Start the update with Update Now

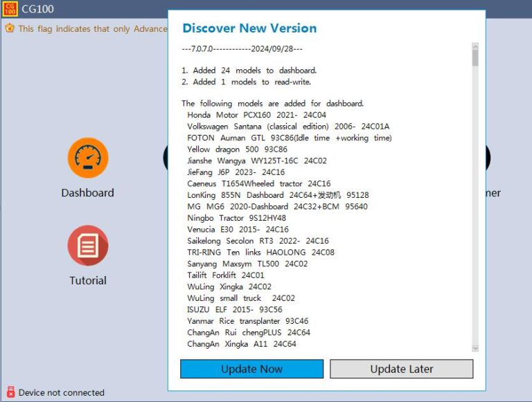(251, 369)
